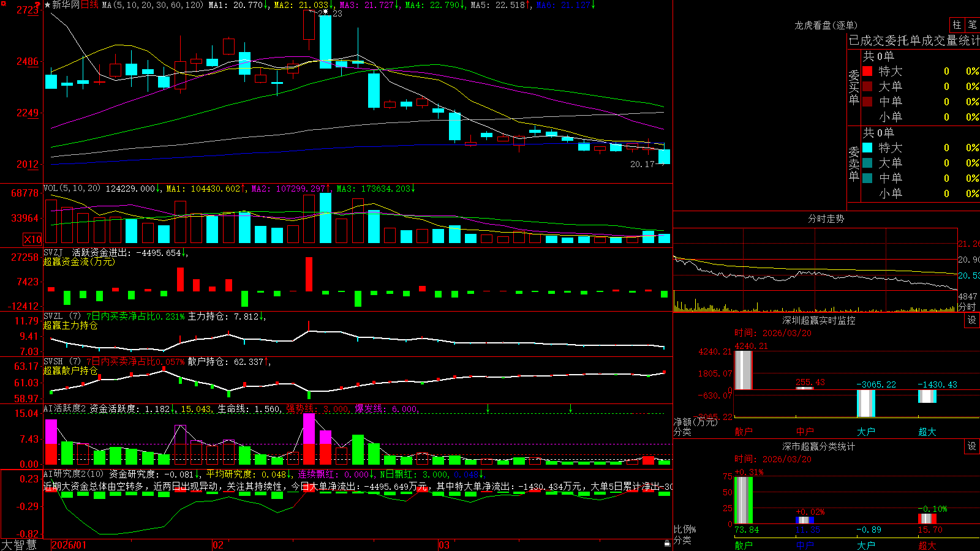This screenshot has width=980, height=551.
Task: Open the VOL(5,10,20) indicator selector
Action: [72, 189]
